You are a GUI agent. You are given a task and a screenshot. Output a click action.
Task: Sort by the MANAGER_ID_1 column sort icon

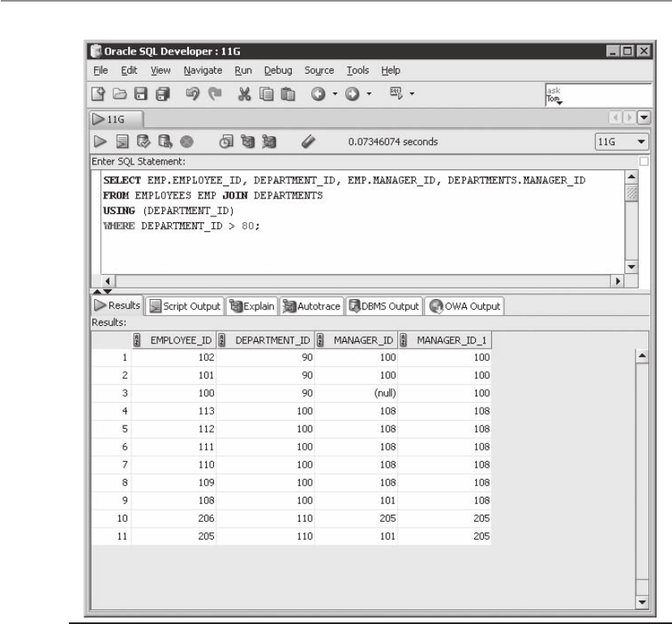coord(404,340)
